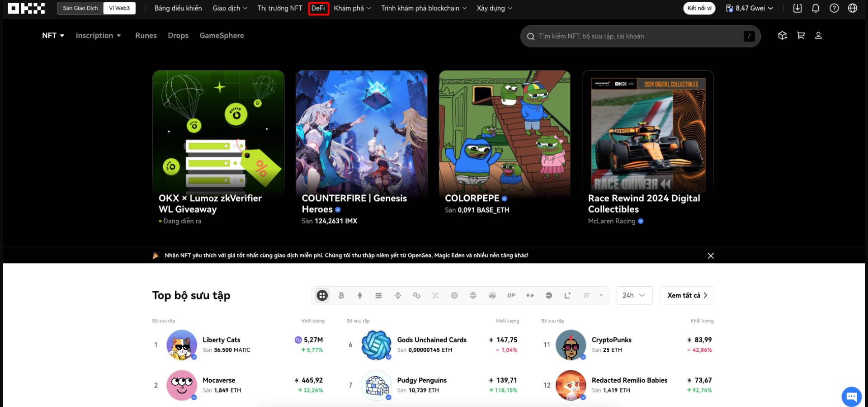Open the user profile icon
Viewport: 868px width, 407px height.
click(818, 36)
